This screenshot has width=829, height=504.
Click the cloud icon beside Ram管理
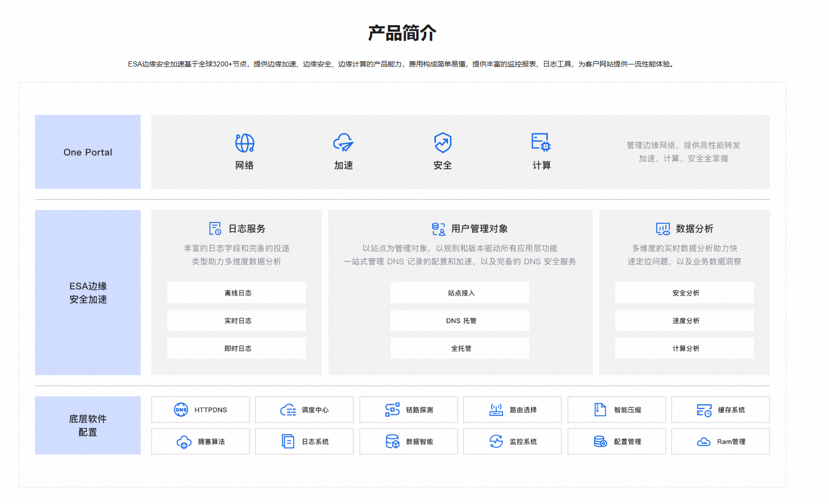click(x=704, y=442)
